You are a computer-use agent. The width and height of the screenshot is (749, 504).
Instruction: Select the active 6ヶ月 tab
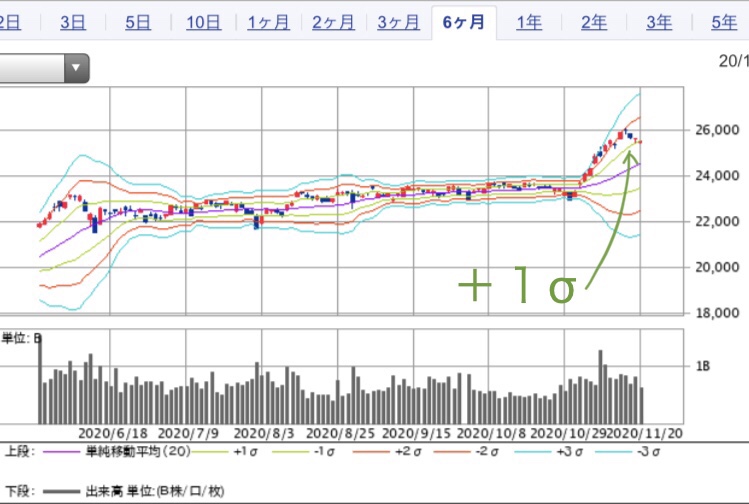[x=464, y=22]
